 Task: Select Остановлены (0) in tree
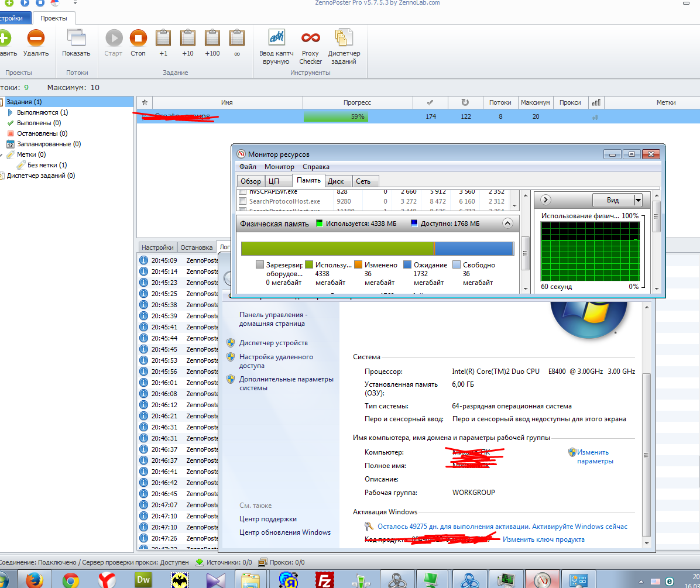tap(42, 133)
